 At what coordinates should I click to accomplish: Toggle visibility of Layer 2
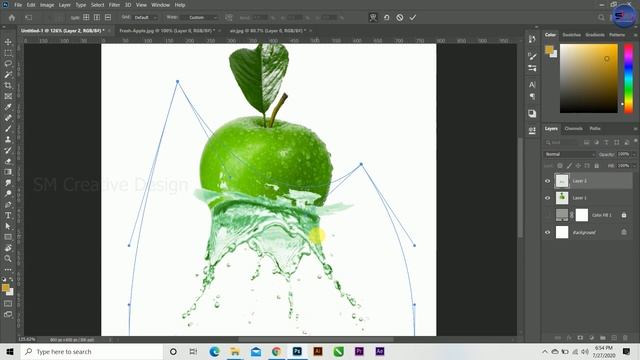pyautogui.click(x=548, y=181)
